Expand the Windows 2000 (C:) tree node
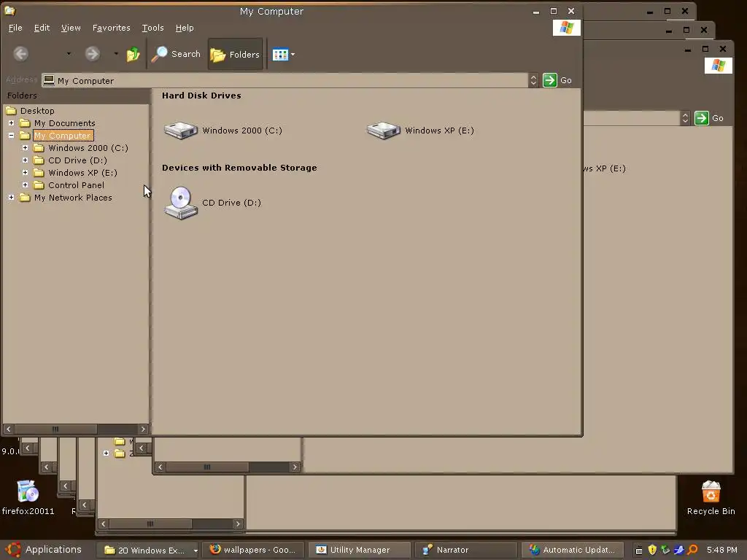The image size is (747, 560). click(x=26, y=147)
